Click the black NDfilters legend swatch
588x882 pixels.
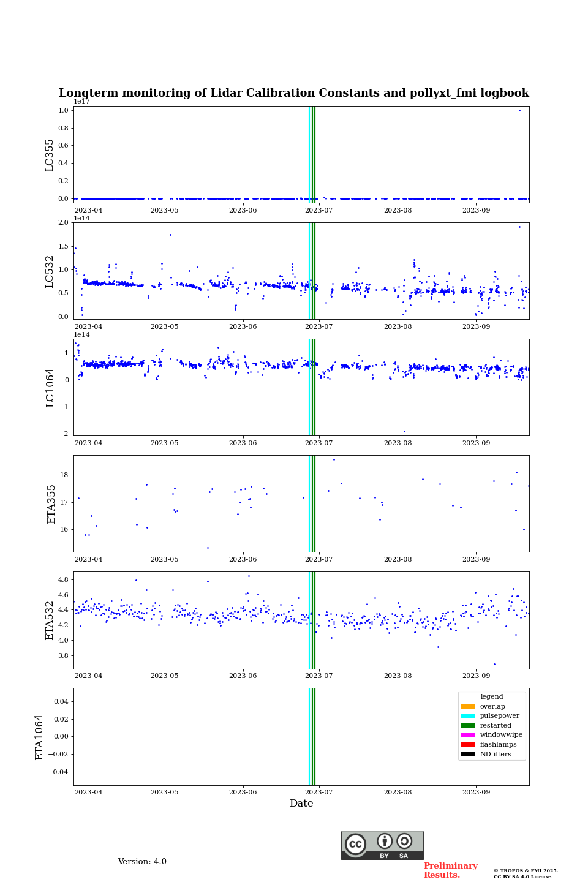point(468,754)
